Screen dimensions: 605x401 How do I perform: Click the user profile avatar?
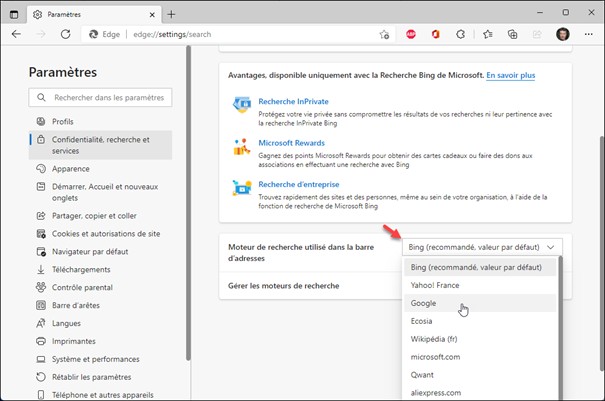562,33
